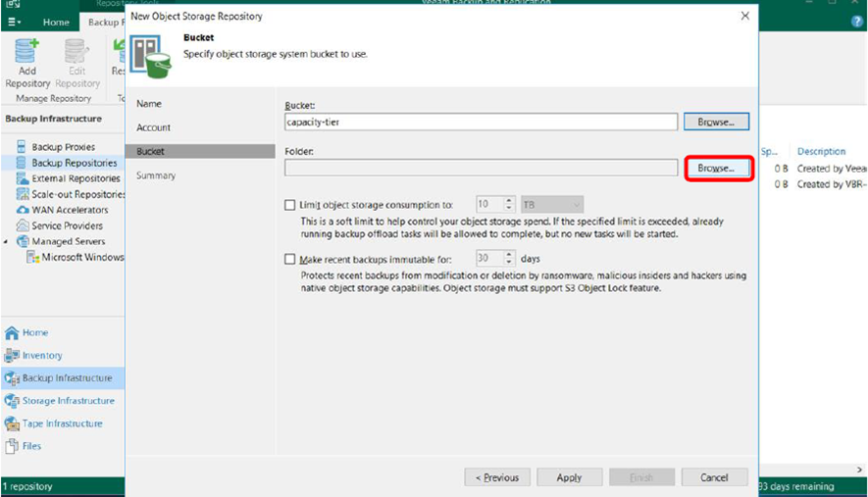Click the Previous button

point(497,477)
